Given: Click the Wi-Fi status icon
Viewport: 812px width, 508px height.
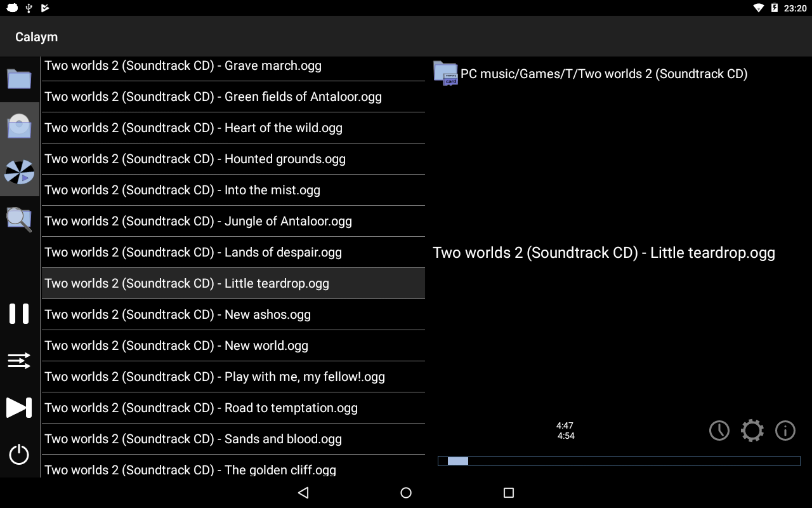Looking at the screenshot, I should tap(759, 8).
